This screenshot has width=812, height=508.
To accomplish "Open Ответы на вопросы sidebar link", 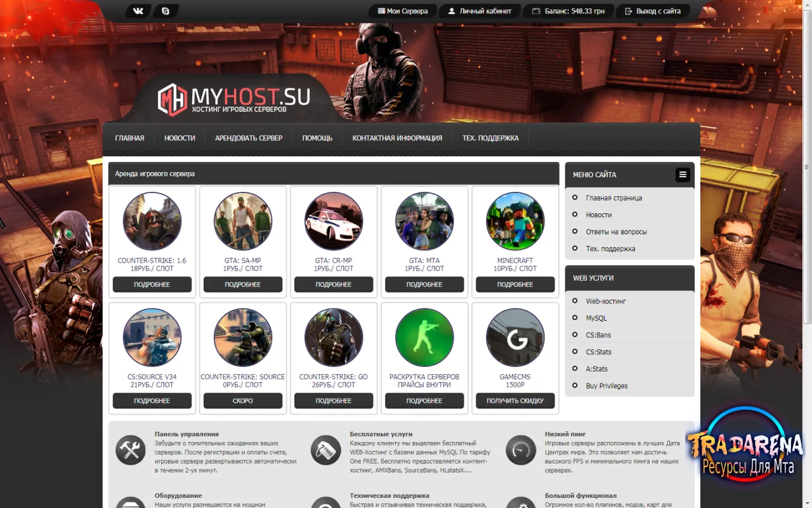I will coord(616,232).
